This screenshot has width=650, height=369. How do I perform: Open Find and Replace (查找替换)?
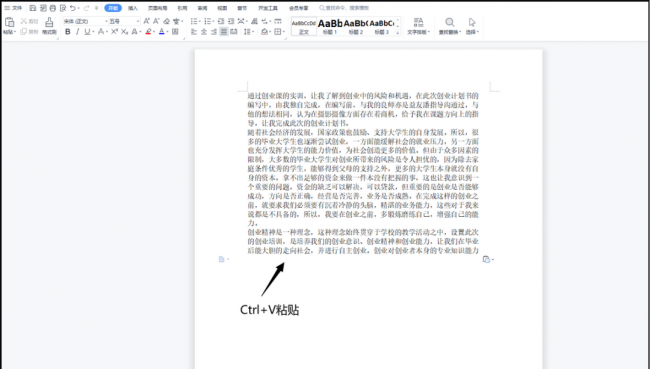pos(450,26)
